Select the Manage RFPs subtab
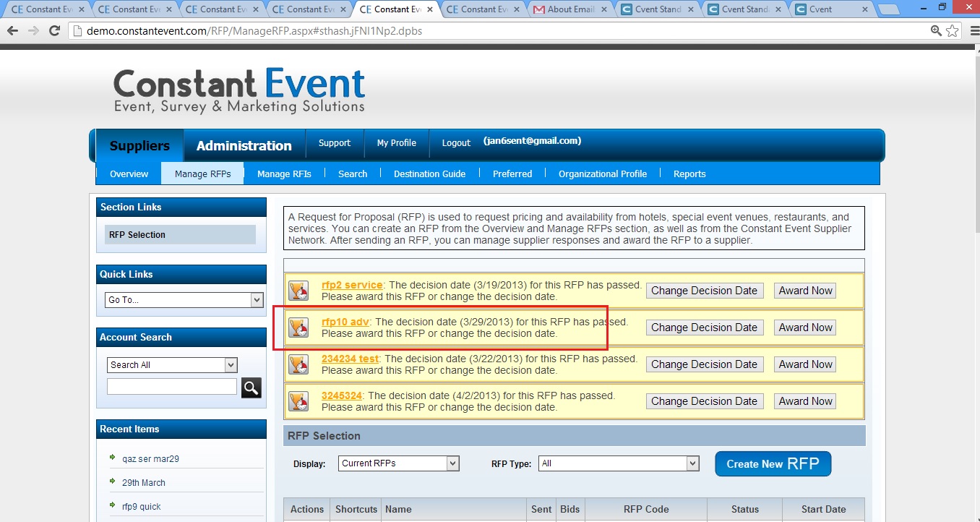980x522 pixels. 203,174
